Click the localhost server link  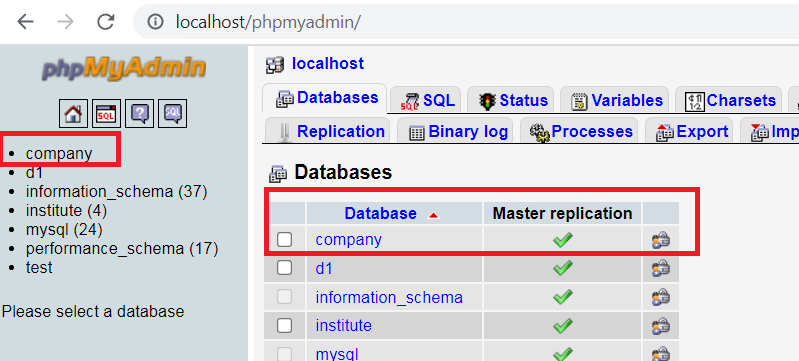coord(328,64)
